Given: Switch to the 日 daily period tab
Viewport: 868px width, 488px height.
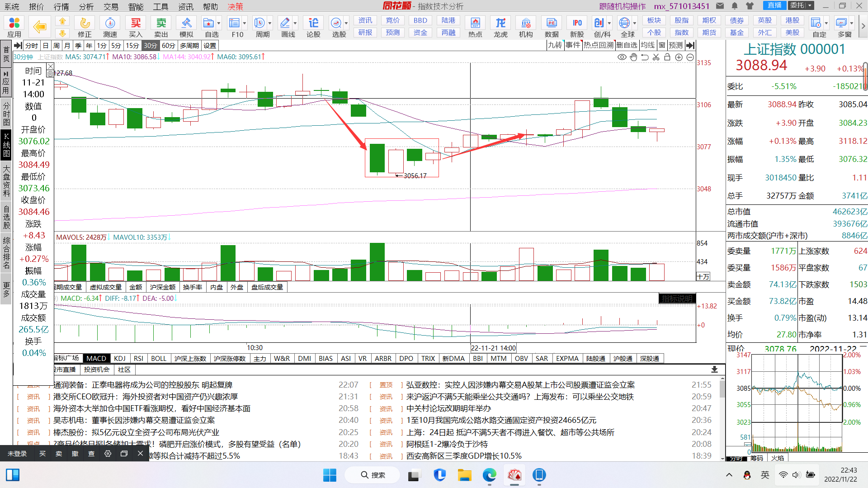Looking at the screenshot, I should (x=45, y=46).
